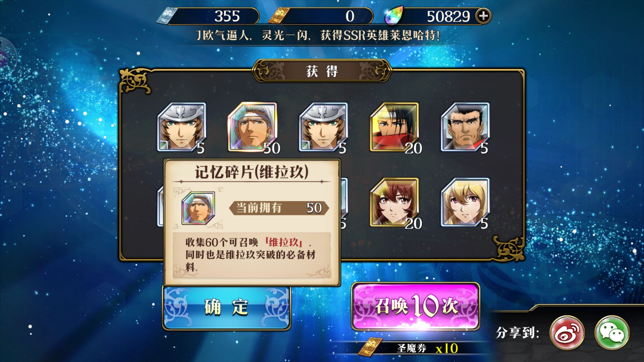Tap the SSR hero announcement banner text

[318, 35]
